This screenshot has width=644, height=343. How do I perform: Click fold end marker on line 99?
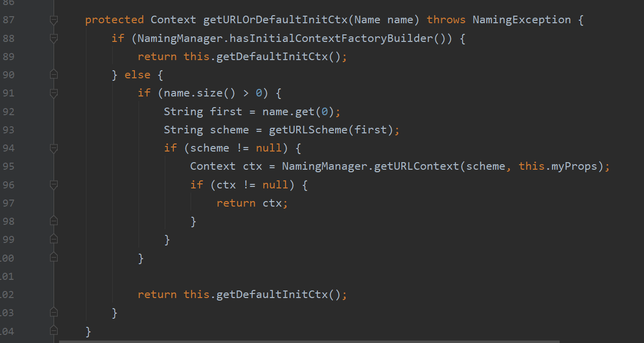point(54,239)
